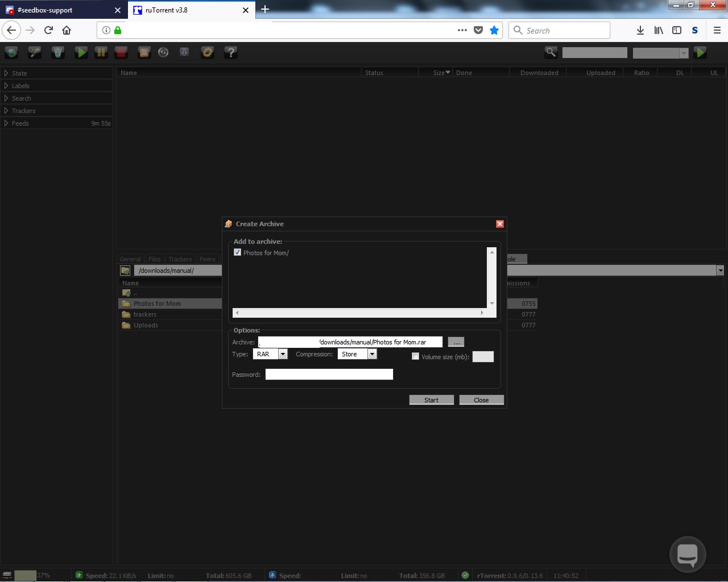The image size is (728, 582).
Task: Click the Remove torrent trash icon
Action: pos(57,52)
